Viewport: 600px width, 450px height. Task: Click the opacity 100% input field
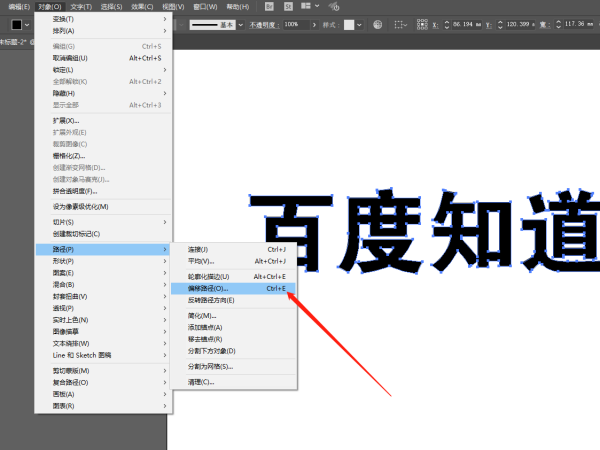(x=296, y=25)
